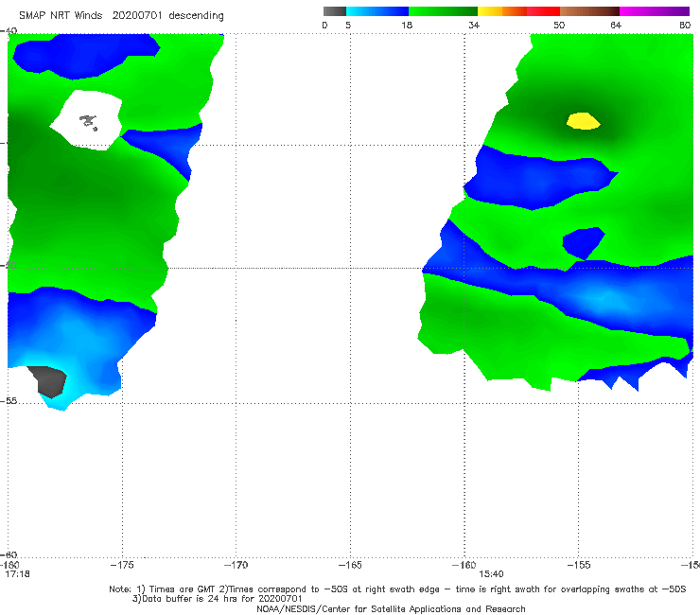The image size is (700, 615).
Task: Click the magenta 64-80 color bar segment
Action: [x=655, y=11]
